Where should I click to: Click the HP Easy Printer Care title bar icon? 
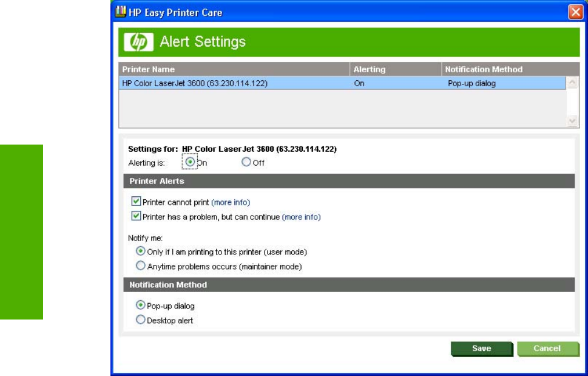120,12
